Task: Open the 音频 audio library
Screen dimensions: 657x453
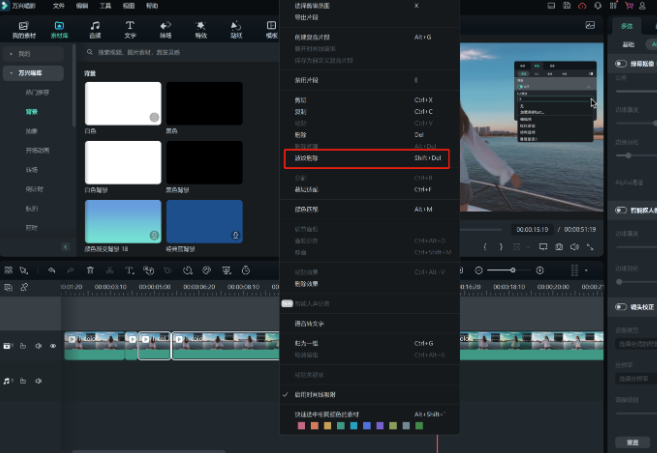Action: pyautogui.click(x=95, y=27)
